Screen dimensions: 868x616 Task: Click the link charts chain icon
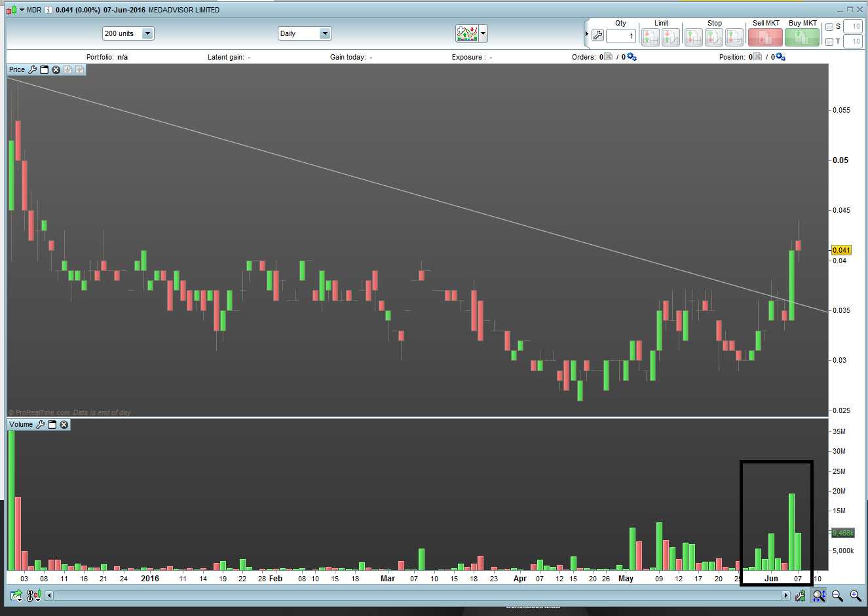pos(29,595)
